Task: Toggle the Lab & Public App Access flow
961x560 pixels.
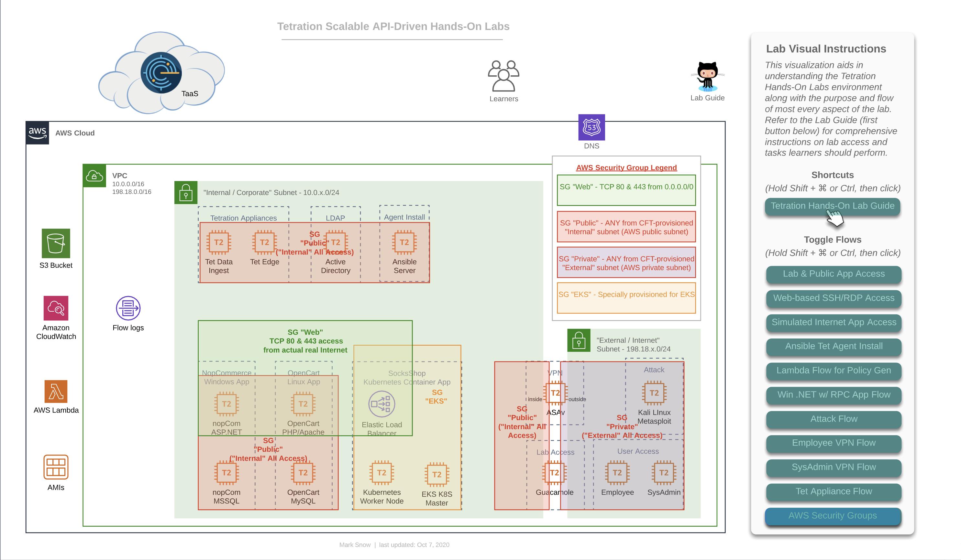Action: pyautogui.click(x=834, y=274)
